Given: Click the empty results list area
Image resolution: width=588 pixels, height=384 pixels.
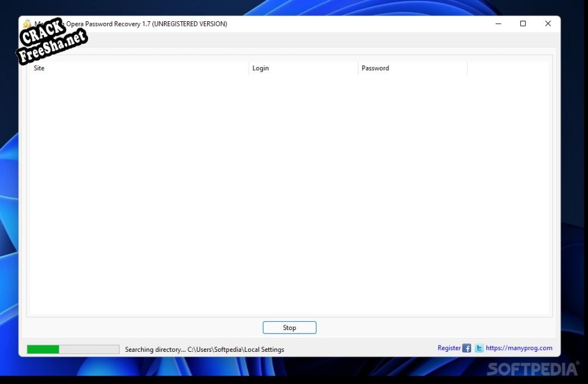Looking at the screenshot, I should coord(288,195).
